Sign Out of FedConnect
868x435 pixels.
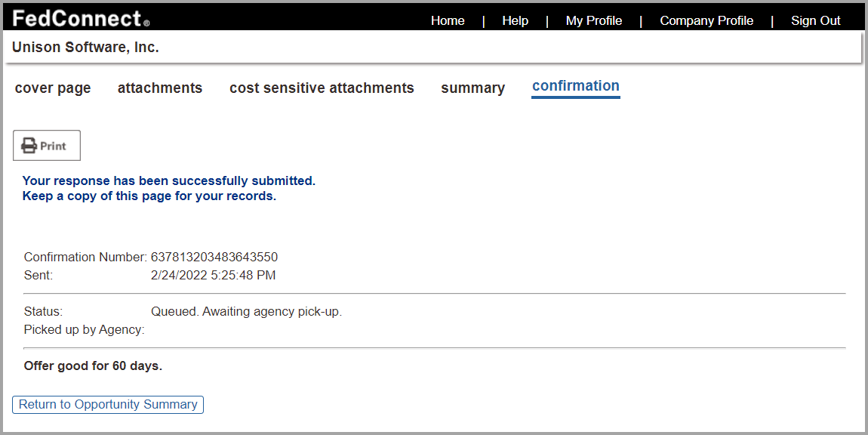click(815, 21)
